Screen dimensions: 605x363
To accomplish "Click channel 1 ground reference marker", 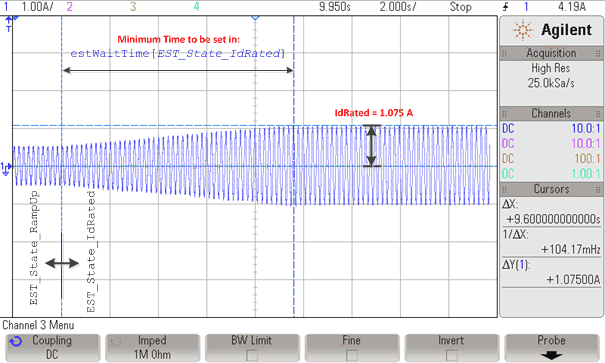I will tap(6, 169).
